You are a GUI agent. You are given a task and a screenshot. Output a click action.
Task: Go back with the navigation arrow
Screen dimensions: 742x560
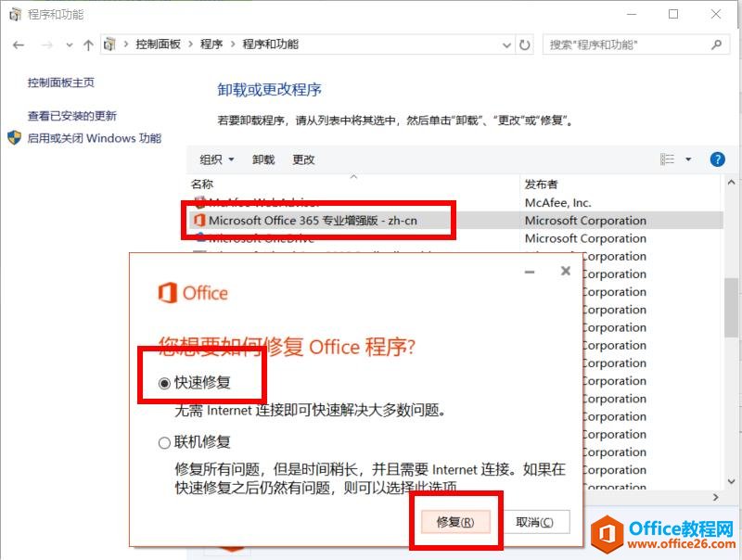click(19, 45)
